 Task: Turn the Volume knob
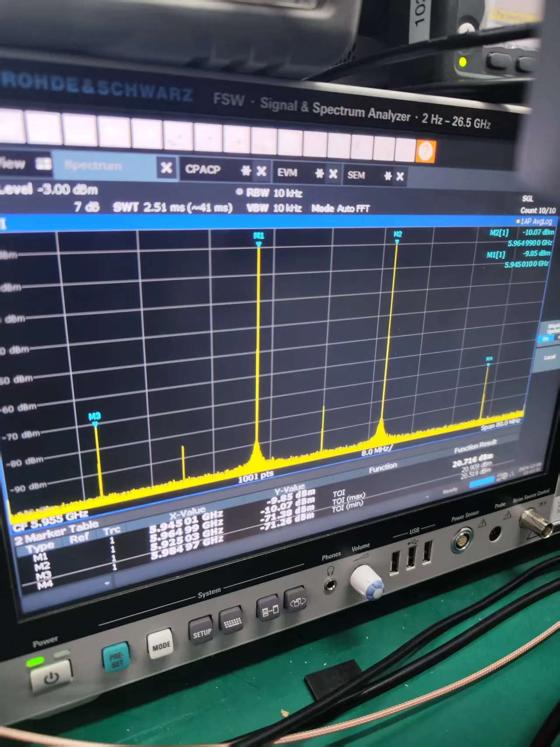tap(367, 582)
